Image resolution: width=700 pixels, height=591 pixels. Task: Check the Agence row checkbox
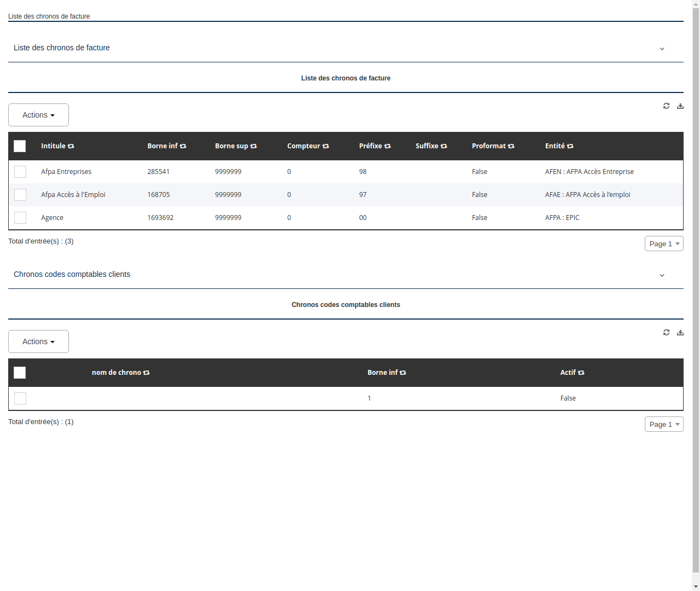(20, 217)
